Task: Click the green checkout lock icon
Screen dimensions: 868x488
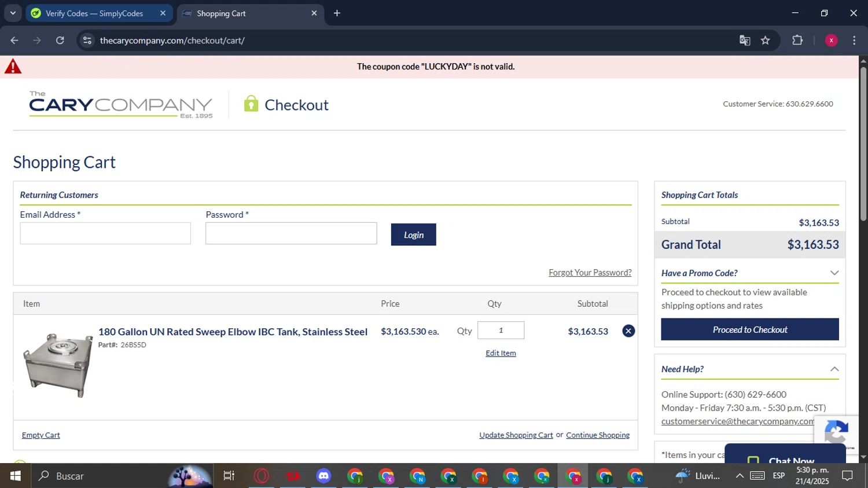Action: tap(251, 104)
